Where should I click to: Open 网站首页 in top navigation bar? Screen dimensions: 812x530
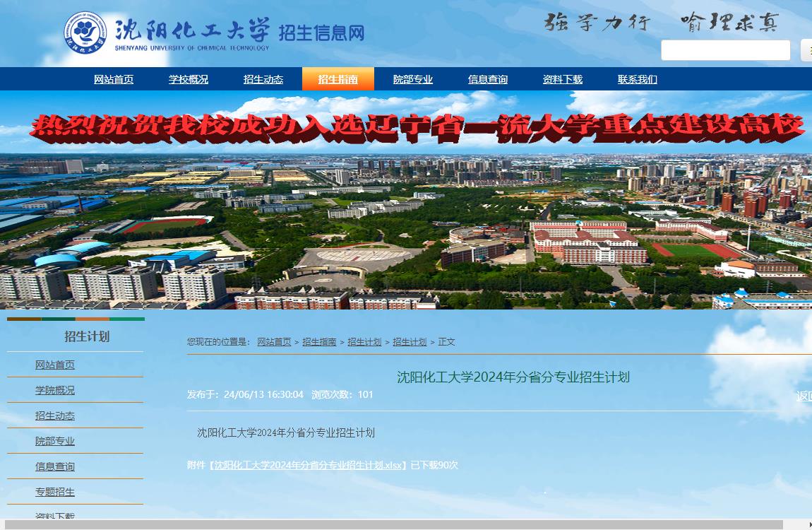click(x=114, y=79)
